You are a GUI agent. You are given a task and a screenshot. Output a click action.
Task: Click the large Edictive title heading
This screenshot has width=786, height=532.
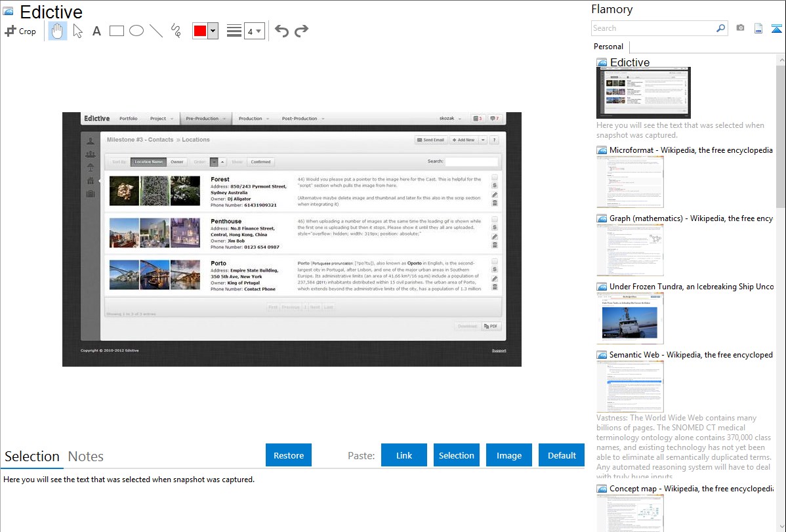click(51, 12)
